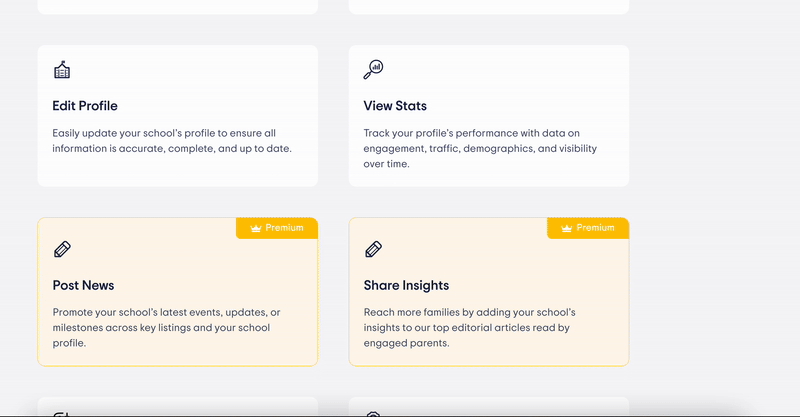Click the school building icon above Edit Profile
The image size is (800, 417).
[62, 70]
